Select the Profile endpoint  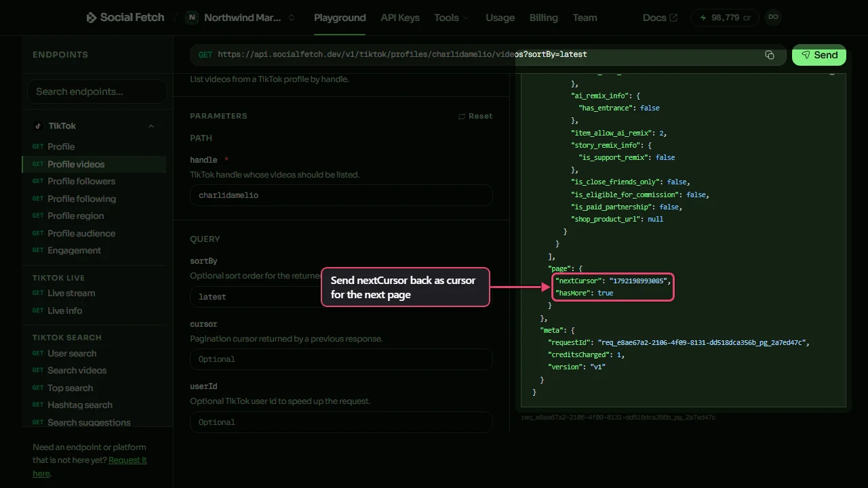pos(94,146)
